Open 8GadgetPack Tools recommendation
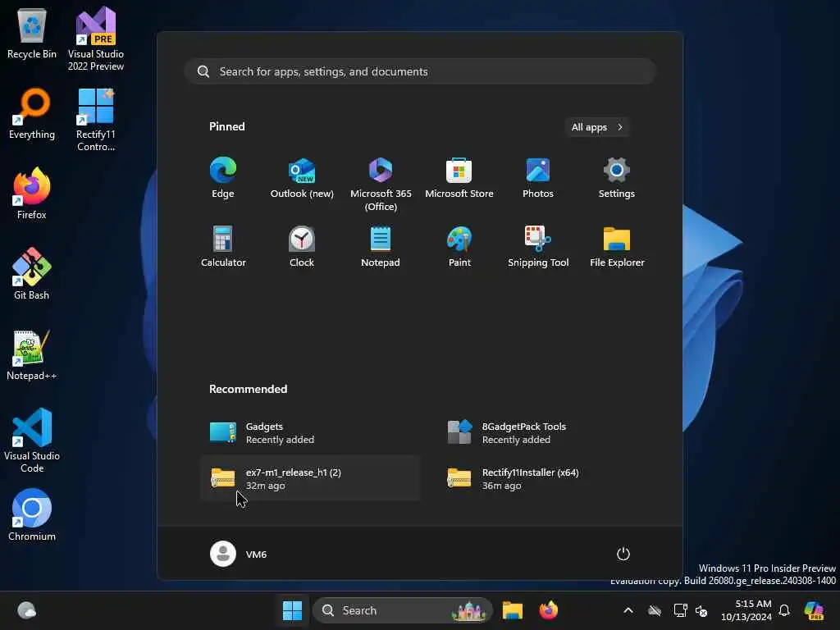840x630 pixels. [x=546, y=432]
